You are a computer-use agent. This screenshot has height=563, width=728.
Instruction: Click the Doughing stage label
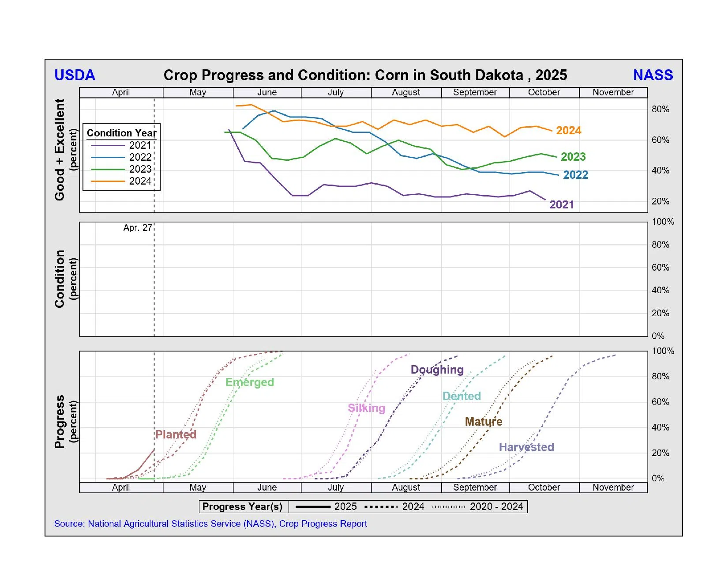pos(437,370)
